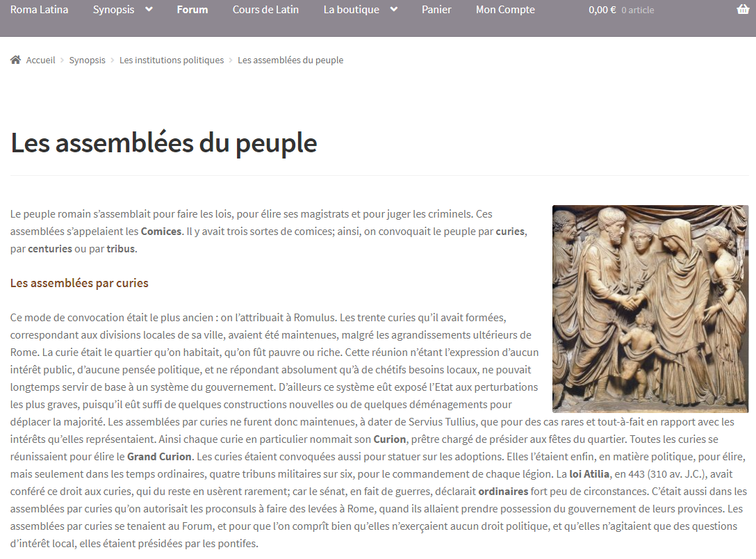Click the cart total 0,00 € link
The image size is (756, 559).
[x=602, y=10]
